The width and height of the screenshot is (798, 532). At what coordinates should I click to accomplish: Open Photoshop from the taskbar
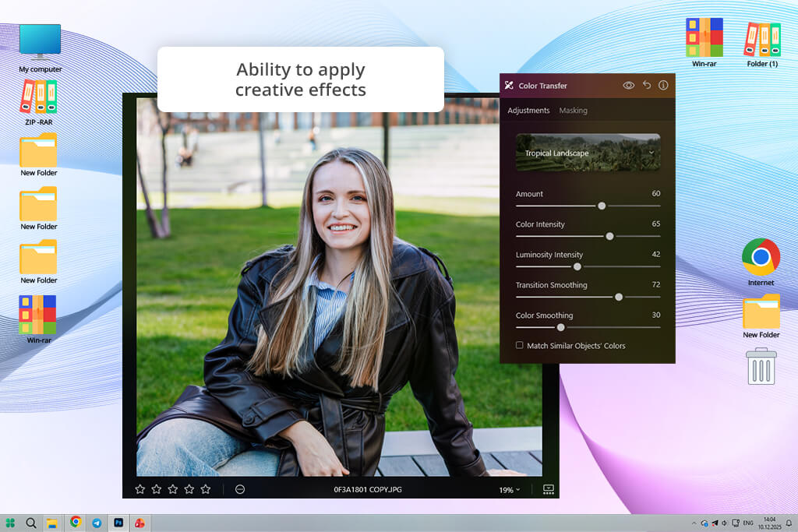(x=118, y=523)
